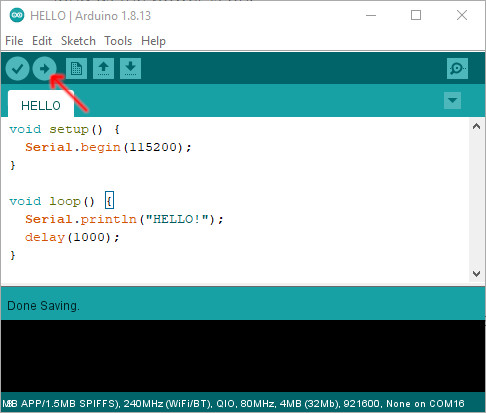Click inside the black console output area
The image size is (486, 413).
tap(243, 356)
